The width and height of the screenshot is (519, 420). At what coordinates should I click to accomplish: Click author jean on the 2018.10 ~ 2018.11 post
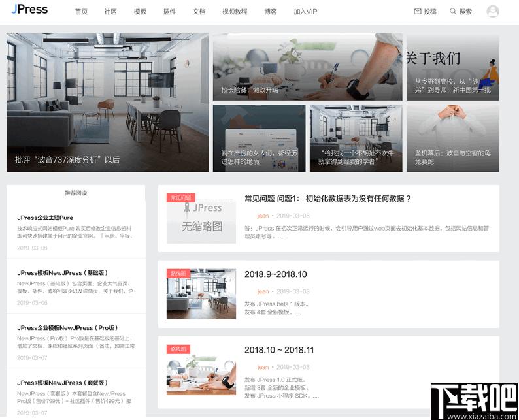coord(263,367)
